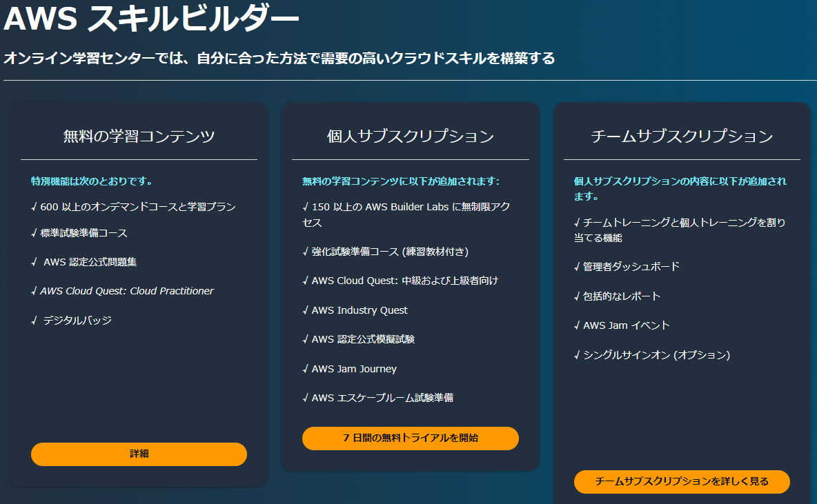
Task: Select the 無料の学習コンテンツ card title
Action: pyautogui.click(x=138, y=137)
